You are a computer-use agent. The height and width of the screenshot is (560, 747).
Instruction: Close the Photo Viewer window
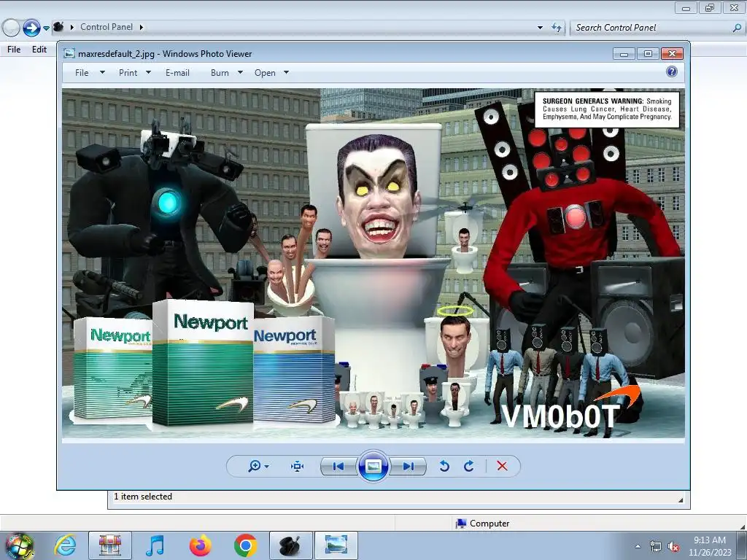(x=672, y=54)
